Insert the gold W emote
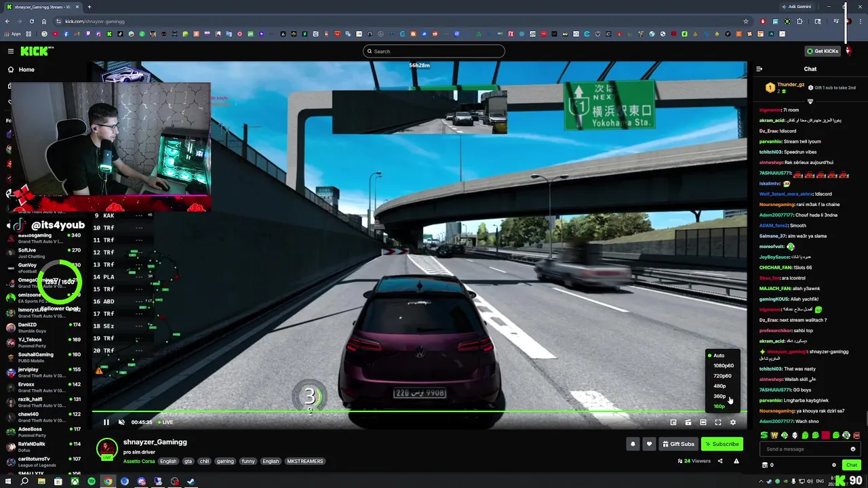Image resolution: width=868 pixels, height=488 pixels. click(x=774, y=435)
